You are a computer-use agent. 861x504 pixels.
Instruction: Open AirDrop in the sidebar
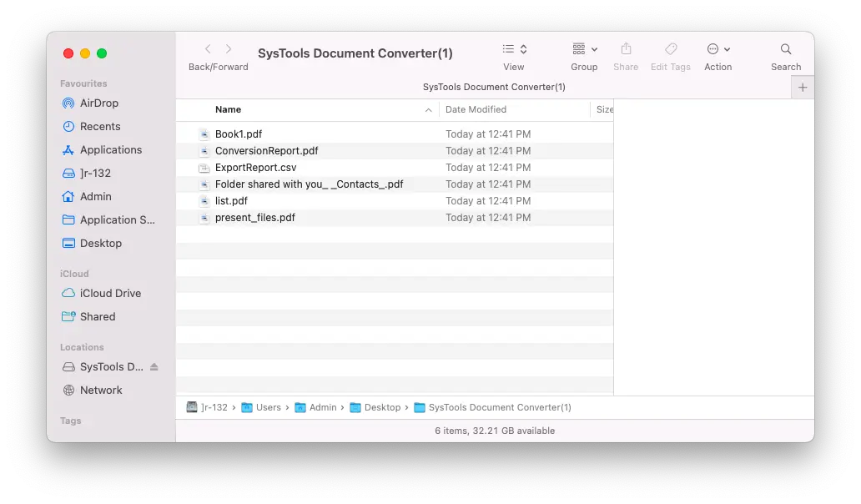click(98, 103)
